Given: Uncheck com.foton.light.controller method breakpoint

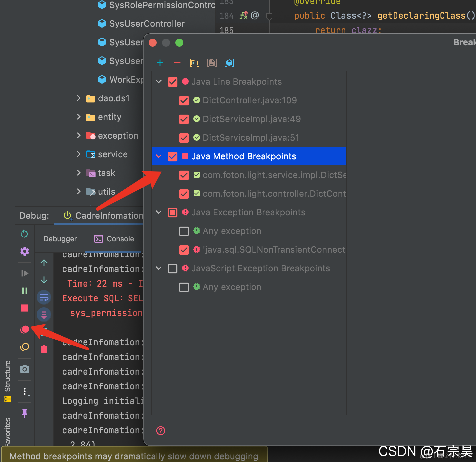Looking at the screenshot, I should [184, 194].
